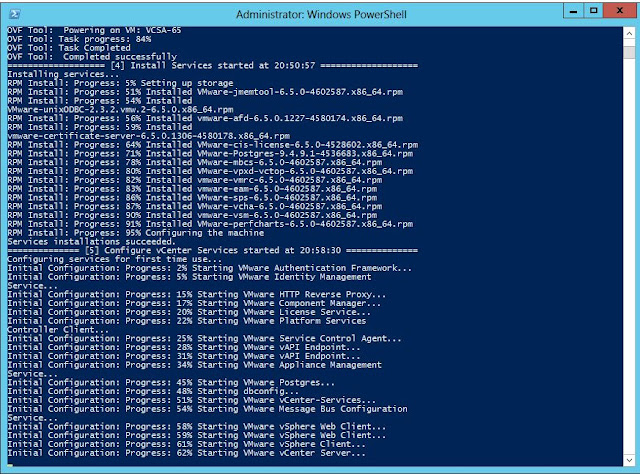Image resolution: width=640 pixels, height=474 pixels.
Task: Minimize the PowerShell window
Action: (x=573, y=11)
